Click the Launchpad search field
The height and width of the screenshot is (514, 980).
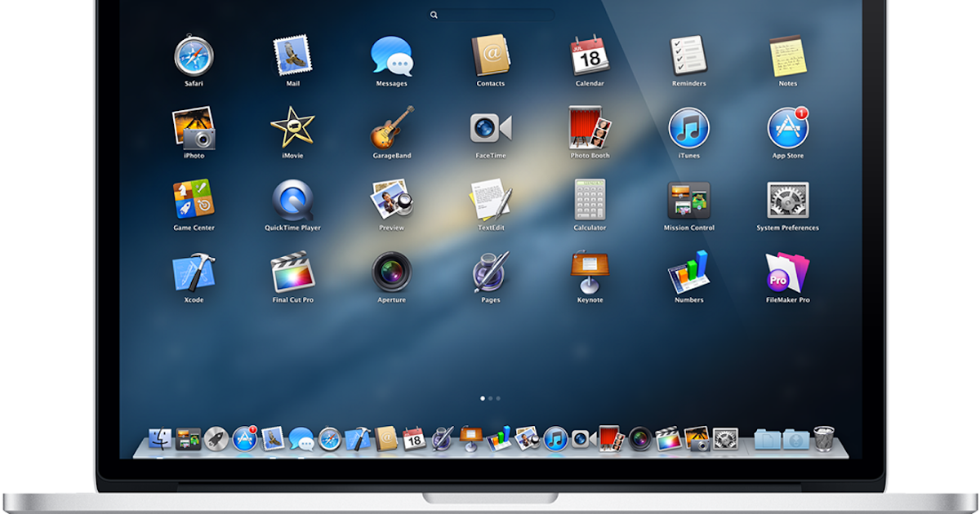pyautogui.click(x=491, y=15)
